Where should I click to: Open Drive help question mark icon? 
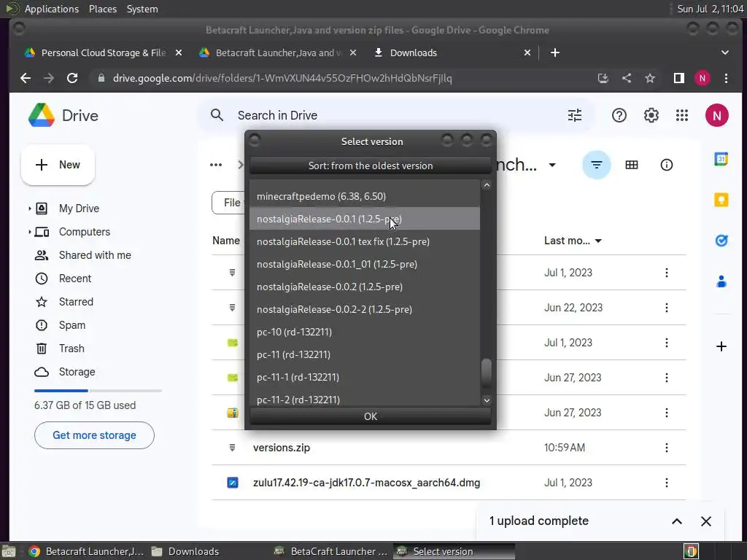click(x=619, y=115)
